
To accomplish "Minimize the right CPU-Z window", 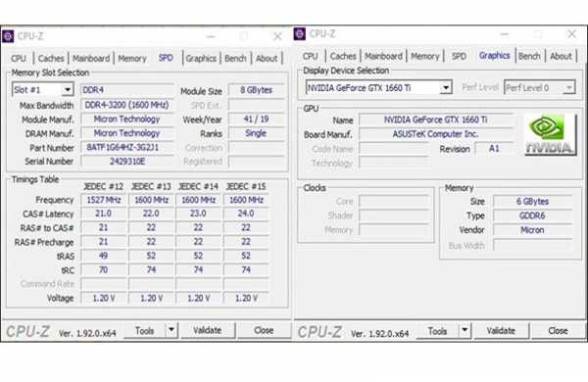I will pos(505,34).
